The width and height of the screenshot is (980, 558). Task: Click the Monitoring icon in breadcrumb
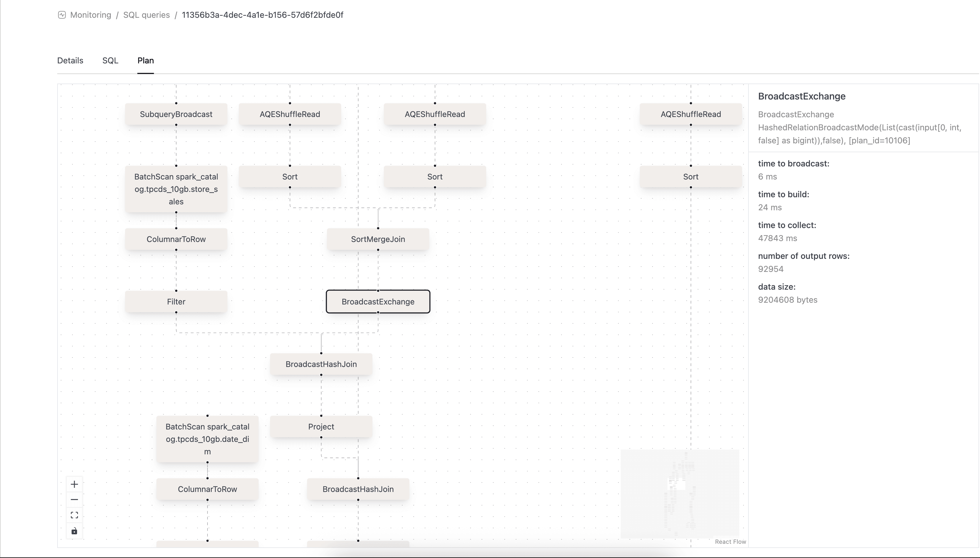pyautogui.click(x=62, y=15)
